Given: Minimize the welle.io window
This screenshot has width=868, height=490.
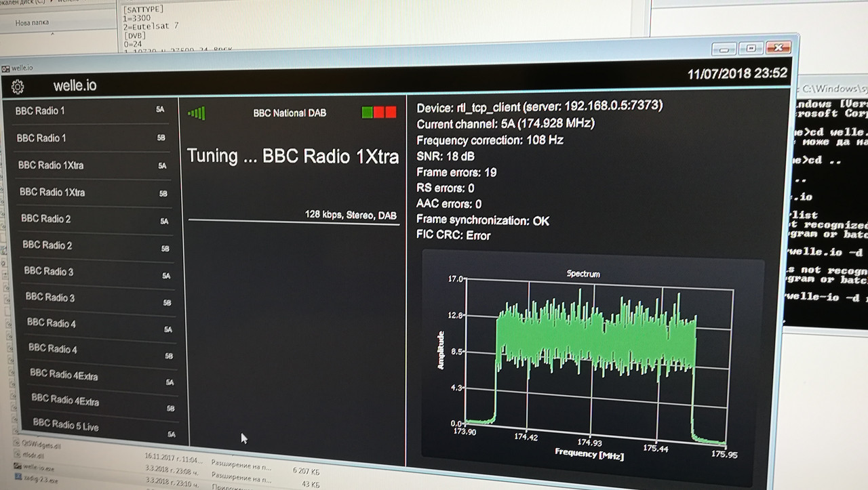Looking at the screenshot, I should tap(725, 49).
